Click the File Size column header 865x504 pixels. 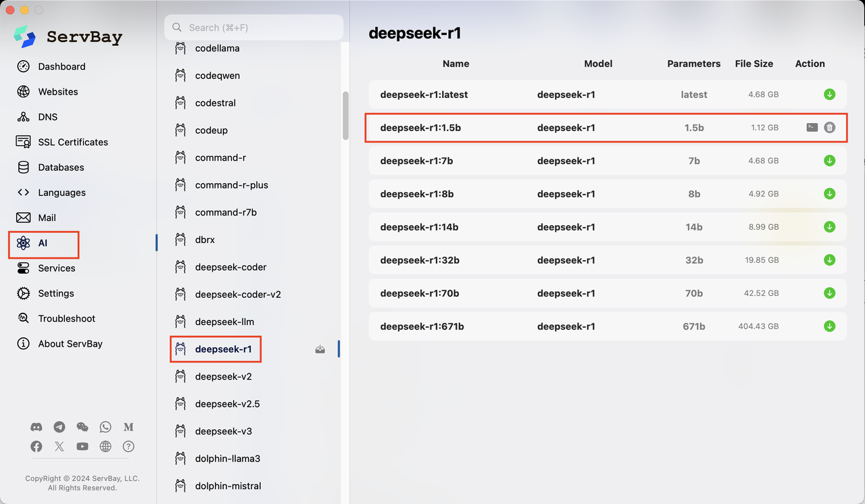click(x=754, y=64)
